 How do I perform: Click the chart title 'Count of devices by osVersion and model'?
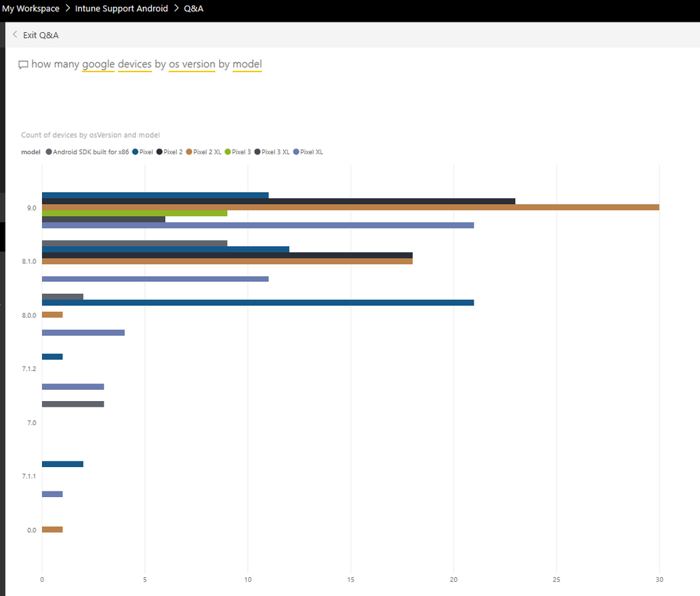(x=90, y=135)
